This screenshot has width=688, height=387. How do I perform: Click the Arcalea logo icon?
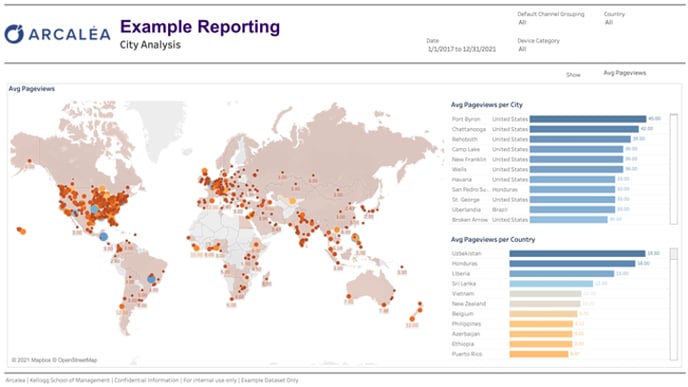(x=14, y=34)
